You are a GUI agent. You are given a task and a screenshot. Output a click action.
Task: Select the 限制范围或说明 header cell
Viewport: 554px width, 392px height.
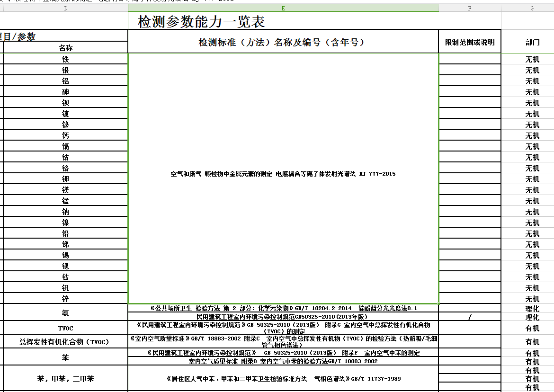tap(470, 42)
